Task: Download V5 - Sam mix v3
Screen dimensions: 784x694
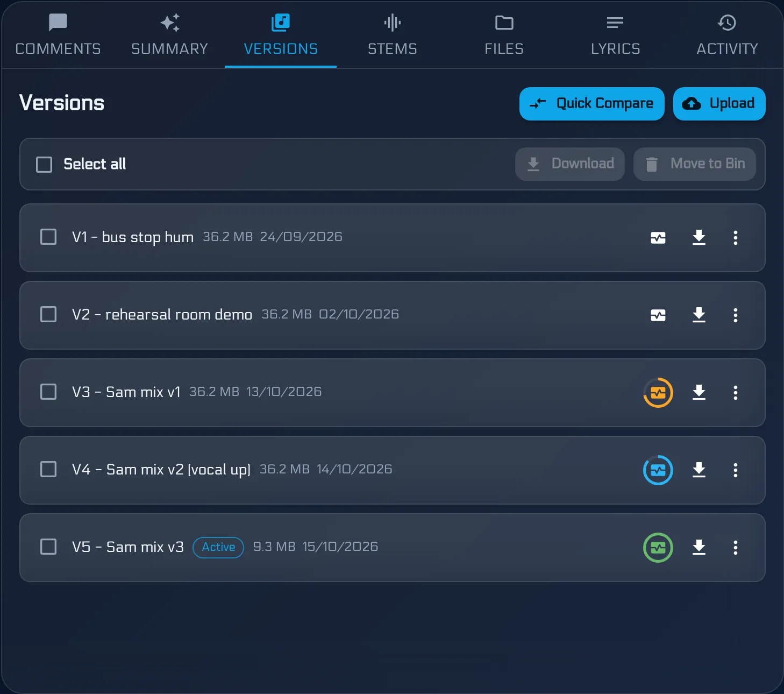Action: coord(699,547)
